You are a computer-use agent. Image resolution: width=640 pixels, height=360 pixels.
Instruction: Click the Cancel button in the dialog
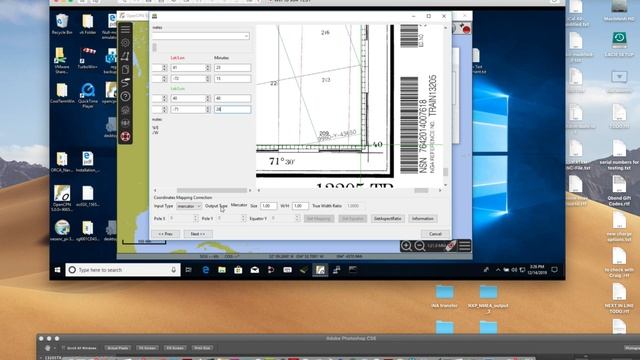tap(435, 234)
